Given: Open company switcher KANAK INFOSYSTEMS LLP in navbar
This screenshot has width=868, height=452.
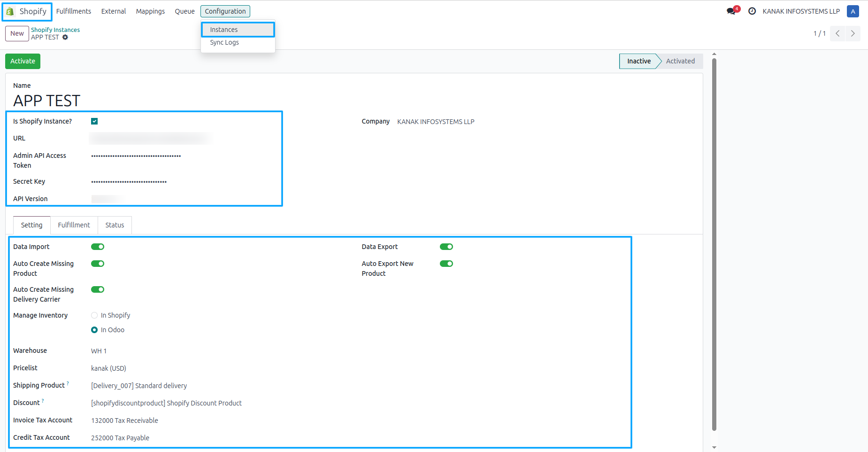Looking at the screenshot, I should (801, 11).
